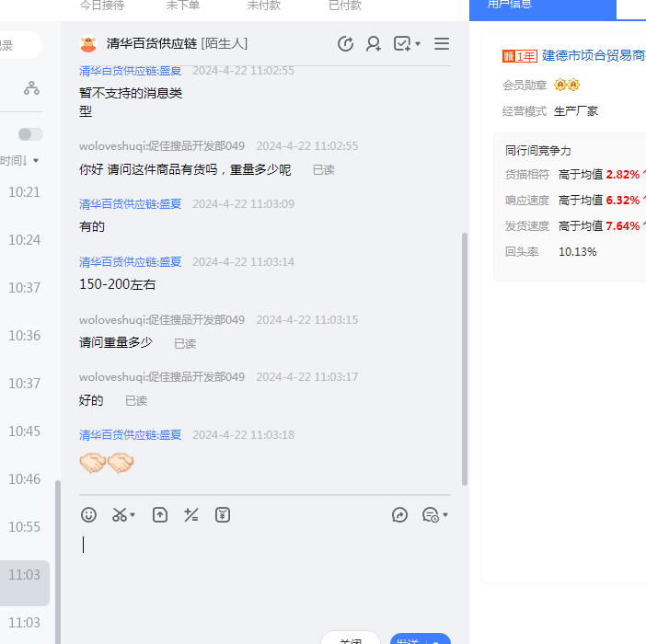Click the yen payment order icon

tap(223, 515)
